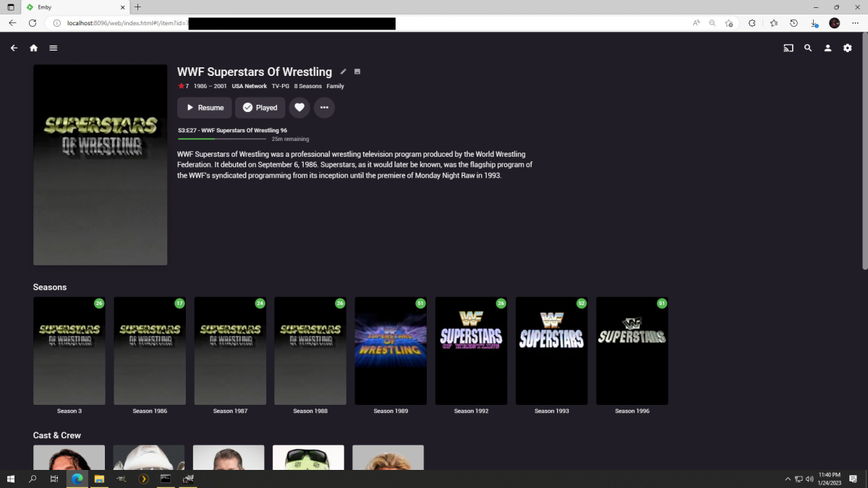Open File Explorer from taskbar

coord(99,479)
